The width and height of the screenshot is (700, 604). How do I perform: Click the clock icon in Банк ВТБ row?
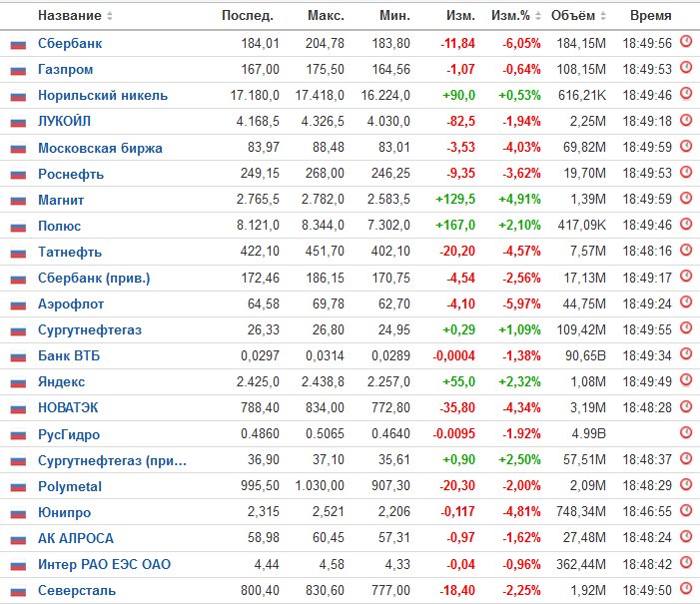[686, 354]
